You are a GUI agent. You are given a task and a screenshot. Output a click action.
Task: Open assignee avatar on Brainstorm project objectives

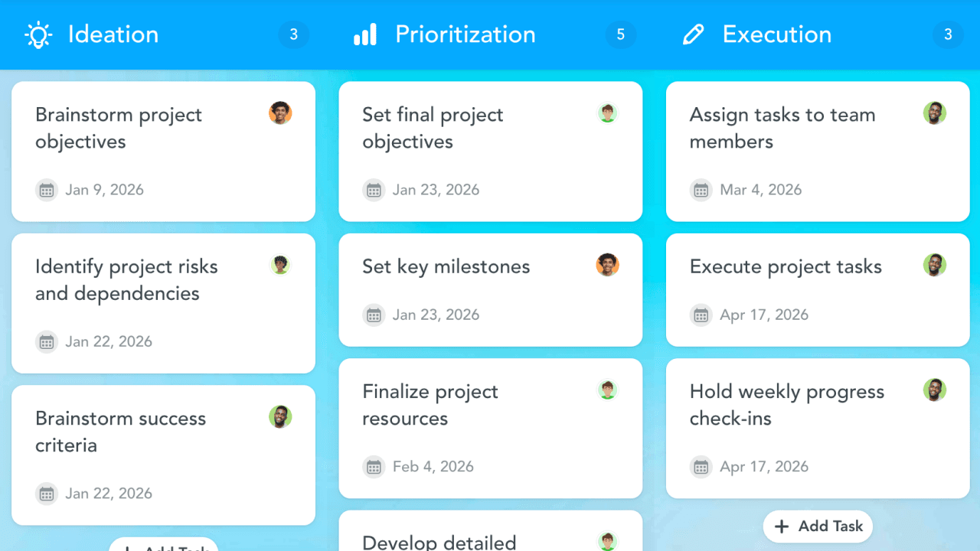point(280,113)
